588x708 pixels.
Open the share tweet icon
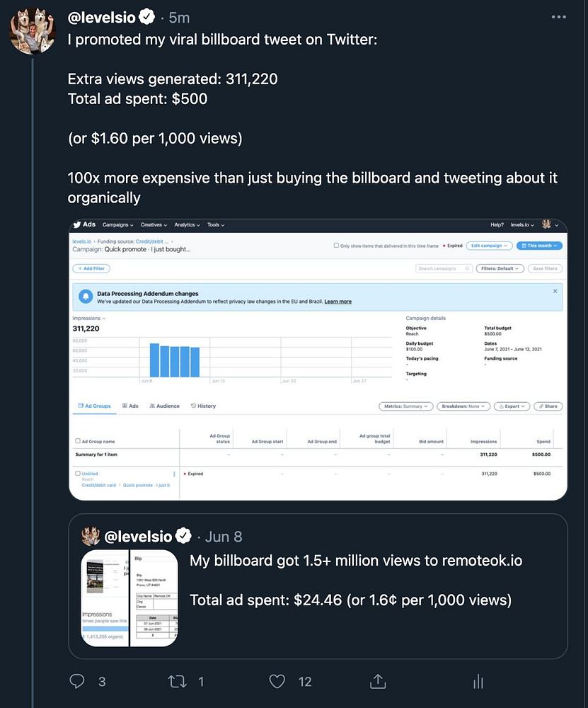[378, 681]
